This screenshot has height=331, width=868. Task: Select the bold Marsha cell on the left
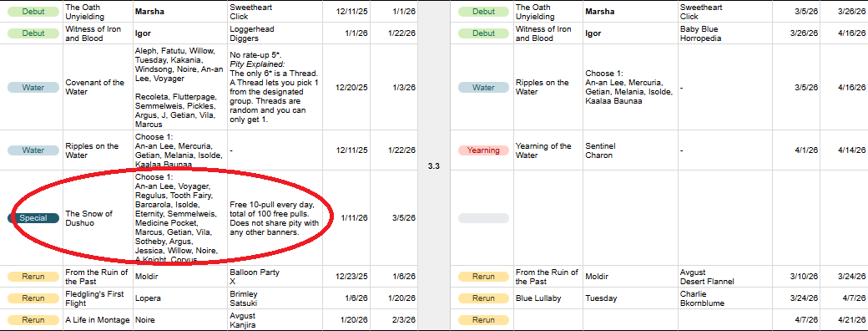pos(180,12)
